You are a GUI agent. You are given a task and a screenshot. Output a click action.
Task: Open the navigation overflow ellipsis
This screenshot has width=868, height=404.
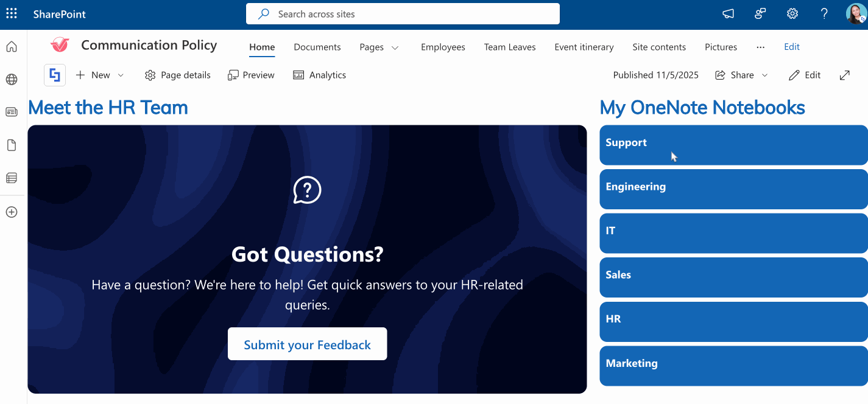tap(760, 47)
